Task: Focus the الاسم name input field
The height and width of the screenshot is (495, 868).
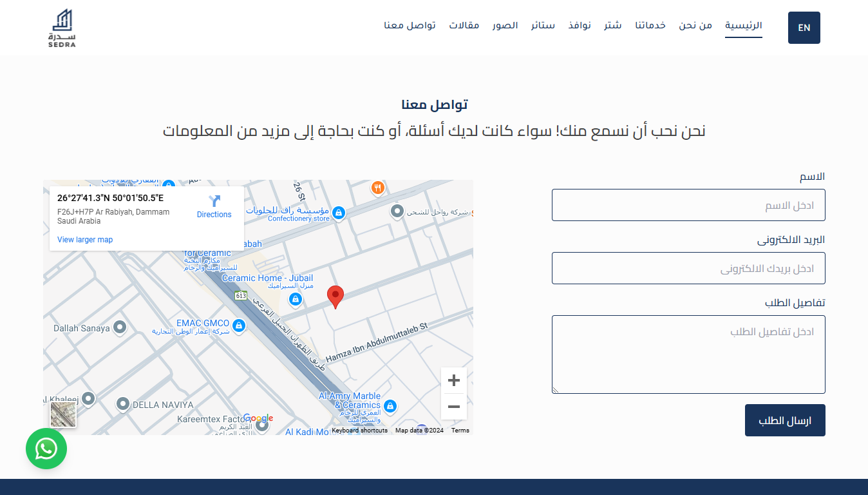Action: click(688, 205)
